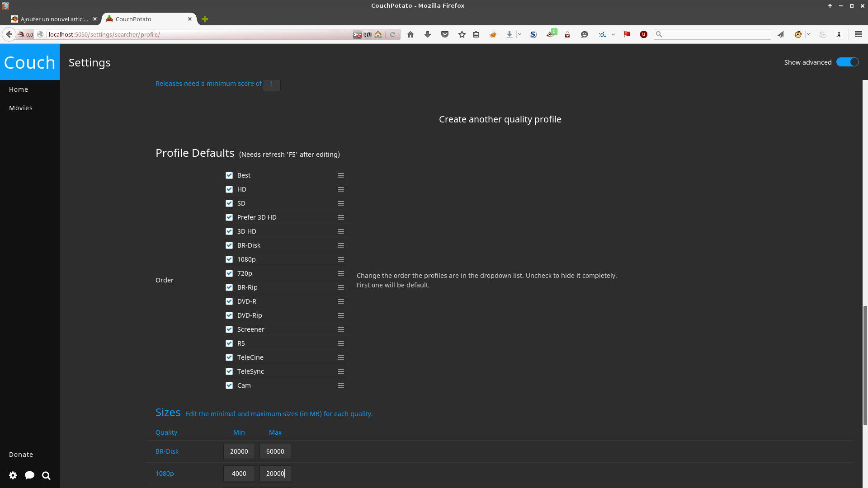The height and width of the screenshot is (488, 868).
Task: Toggle the Show advanced switch
Action: pyautogui.click(x=847, y=62)
